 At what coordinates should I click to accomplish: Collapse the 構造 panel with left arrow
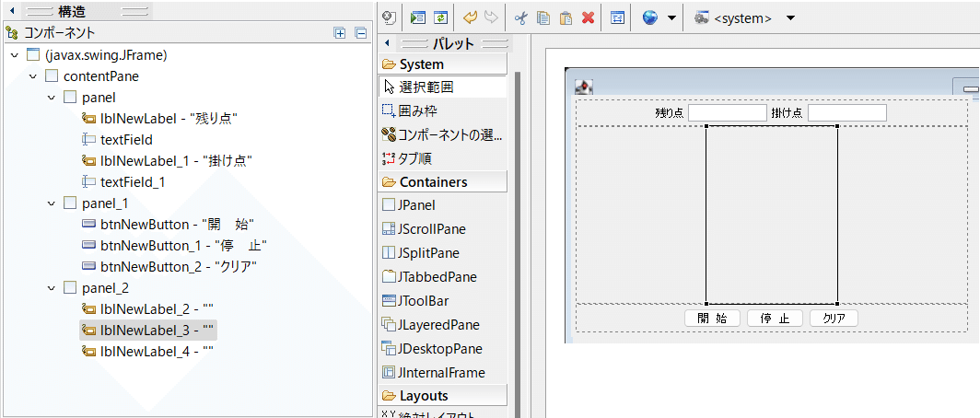[12, 11]
